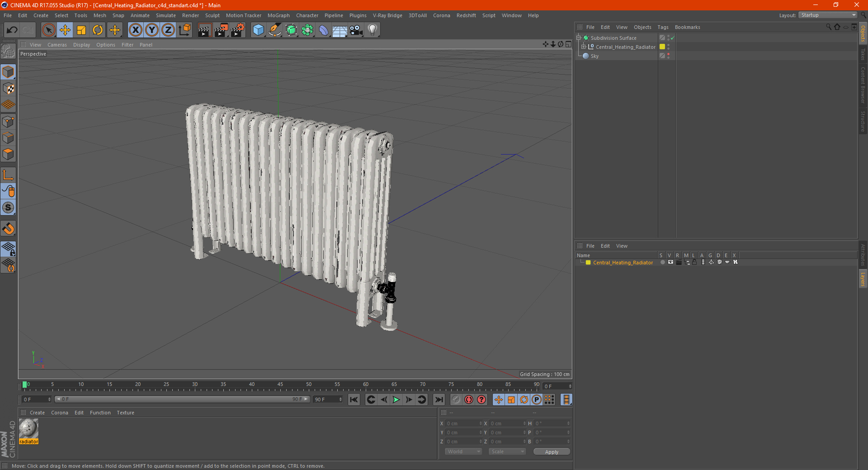Open the Mesh menu
Viewport: 868px width, 470px height.
tap(100, 15)
